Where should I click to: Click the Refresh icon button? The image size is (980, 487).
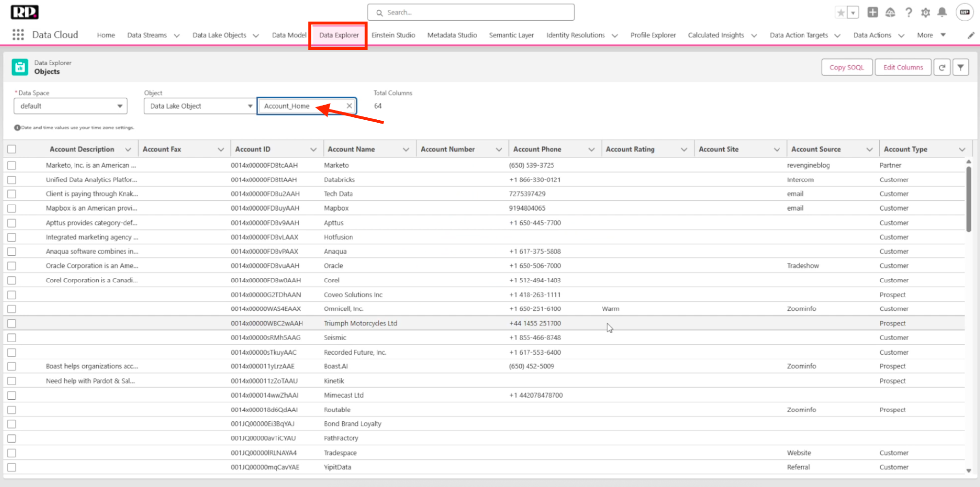pos(942,67)
